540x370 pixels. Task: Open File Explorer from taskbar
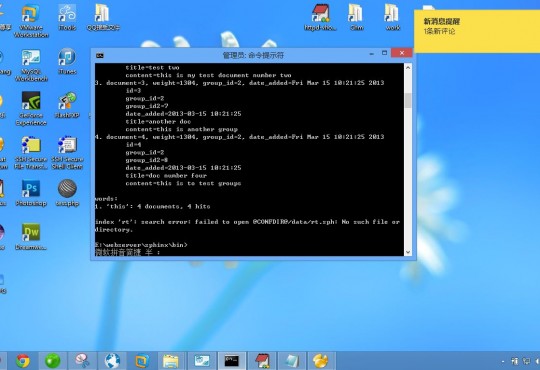pos(172,361)
